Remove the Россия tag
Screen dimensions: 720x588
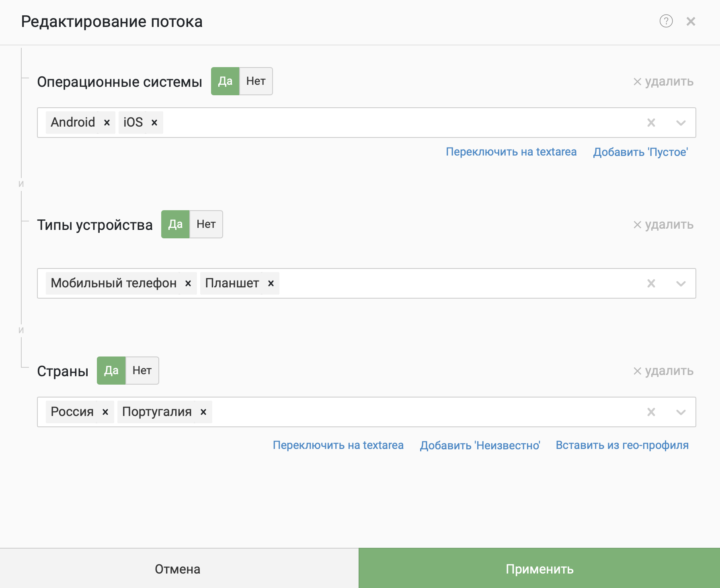[105, 412]
